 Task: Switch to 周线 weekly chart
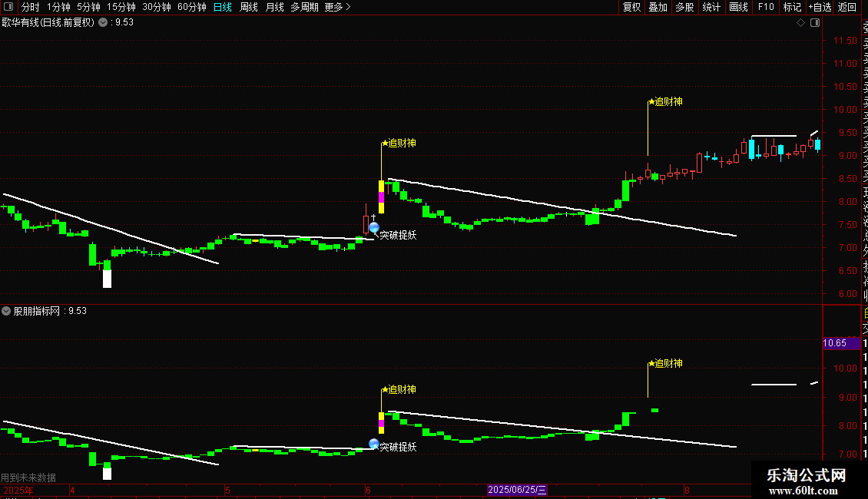249,7
